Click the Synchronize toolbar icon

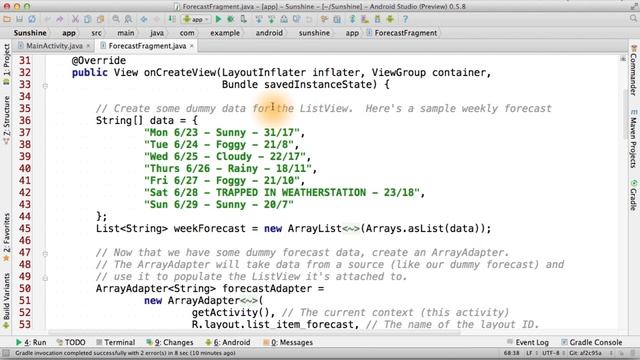[32, 19]
